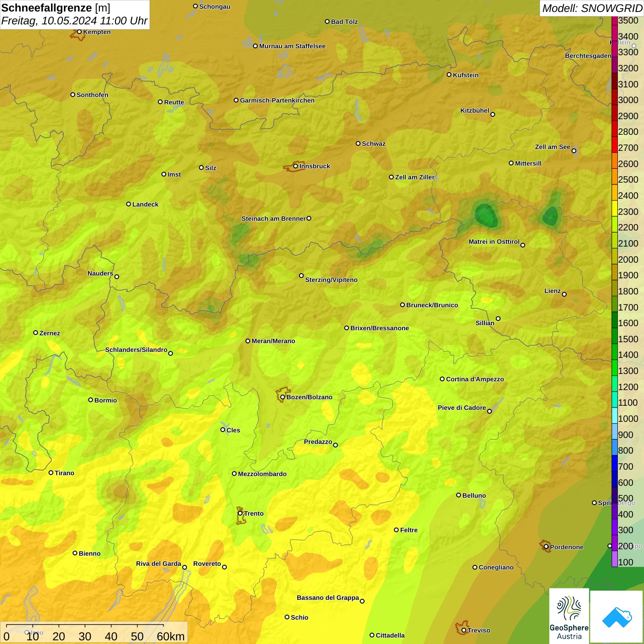This screenshot has height=644, width=644.
Task: Click the Garmisch-Partenkirchen label
Action: 277,100
